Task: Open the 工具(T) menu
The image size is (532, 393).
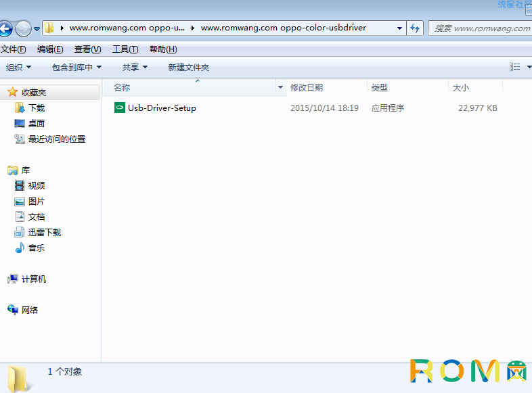Action: point(125,49)
